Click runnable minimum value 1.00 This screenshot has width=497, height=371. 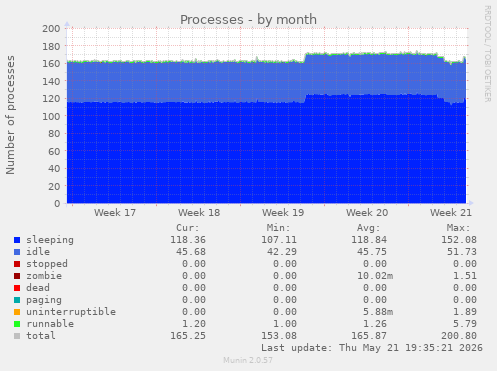pyautogui.click(x=285, y=324)
